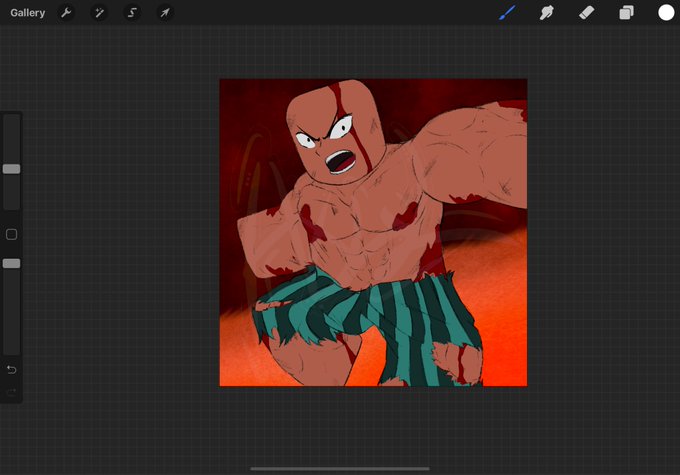Tap the artwork canvas character's face
The height and width of the screenshot is (475, 680).
(x=335, y=133)
